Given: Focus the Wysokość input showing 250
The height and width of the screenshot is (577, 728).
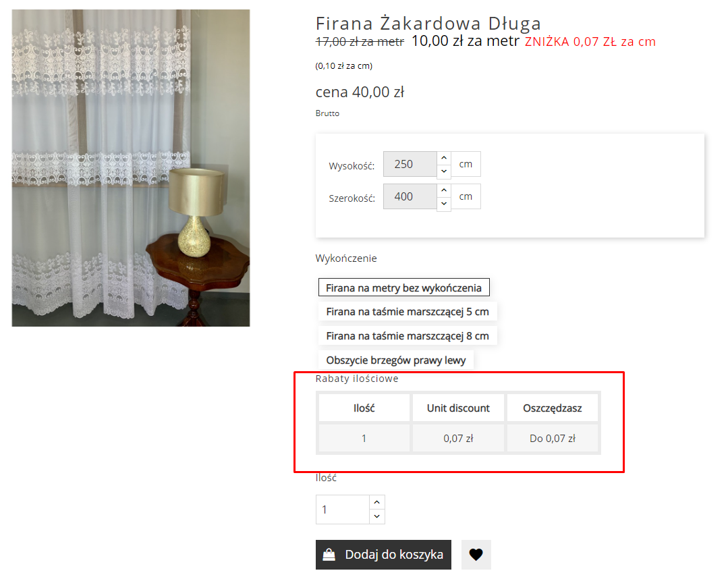Looking at the screenshot, I should tap(410, 164).
